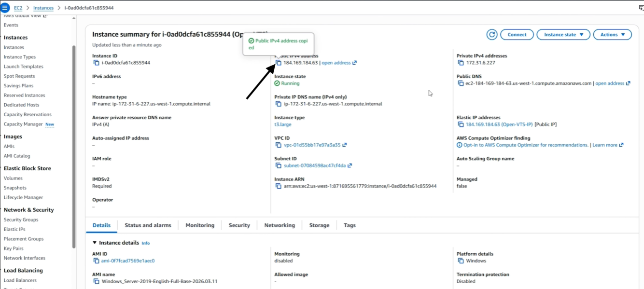Copy the Elastic IP address
This screenshot has height=289, width=644.
[461, 124]
